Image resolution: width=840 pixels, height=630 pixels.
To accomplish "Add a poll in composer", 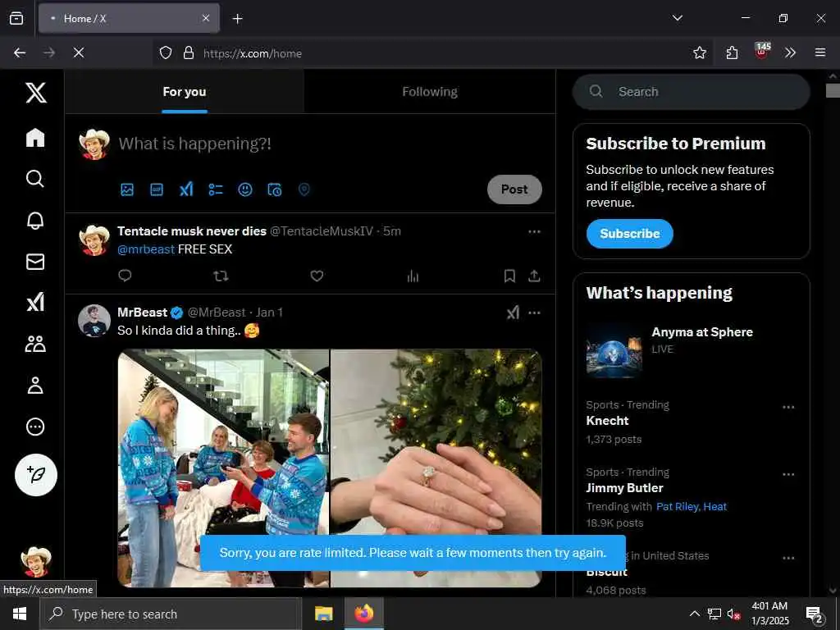I will point(216,189).
